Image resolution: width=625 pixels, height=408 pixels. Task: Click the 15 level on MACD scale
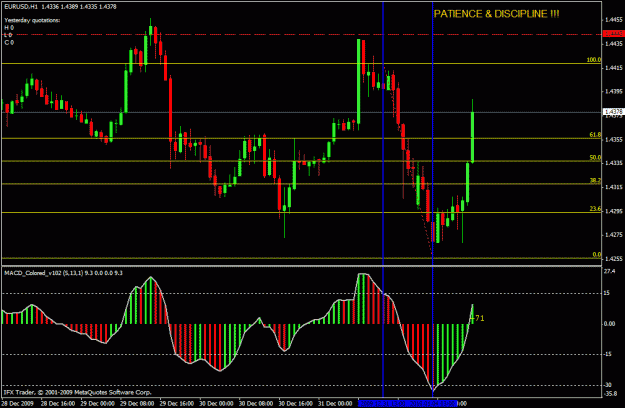coord(607,293)
